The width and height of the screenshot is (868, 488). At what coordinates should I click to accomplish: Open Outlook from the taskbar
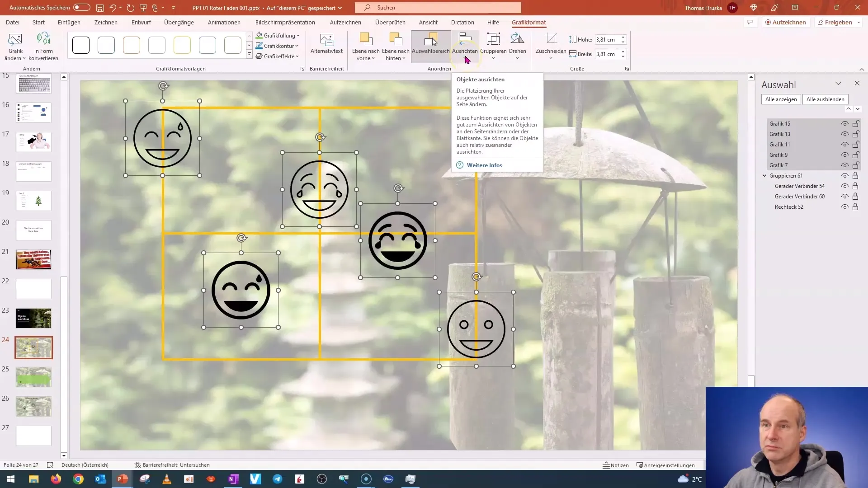[x=100, y=479]
